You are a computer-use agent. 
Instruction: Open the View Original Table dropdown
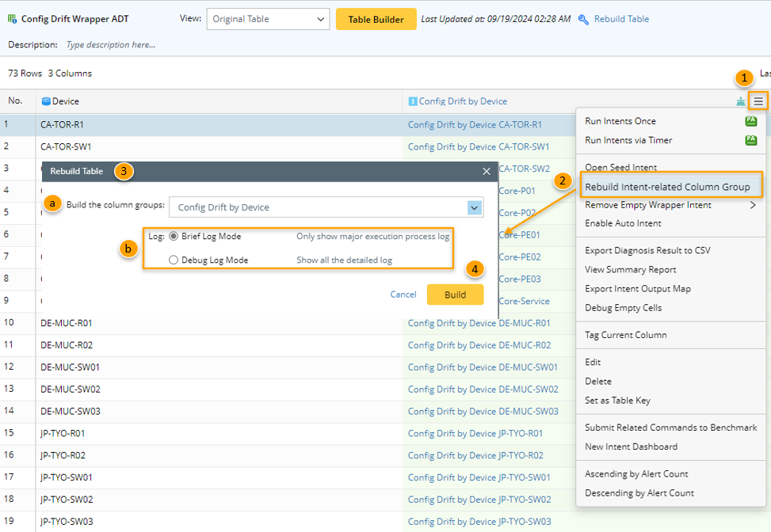[x=268, y=19]
